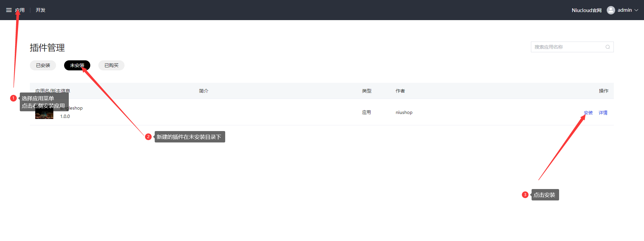Click the hamburger menu icon

point(9,10)
